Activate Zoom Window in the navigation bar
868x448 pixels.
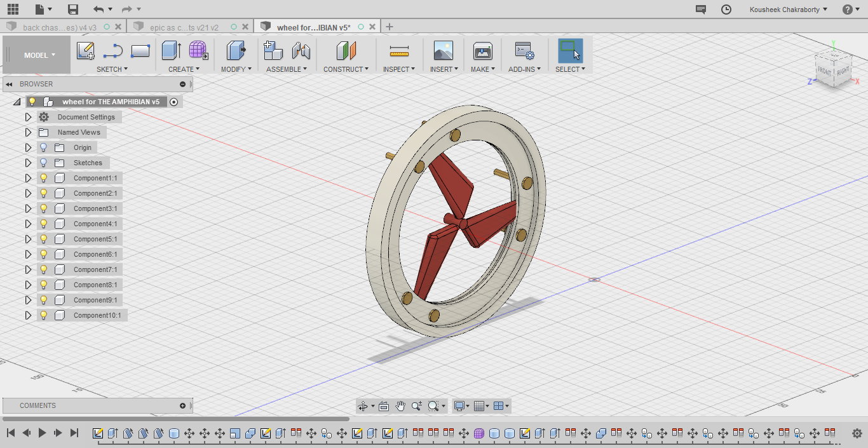point(432,405)
